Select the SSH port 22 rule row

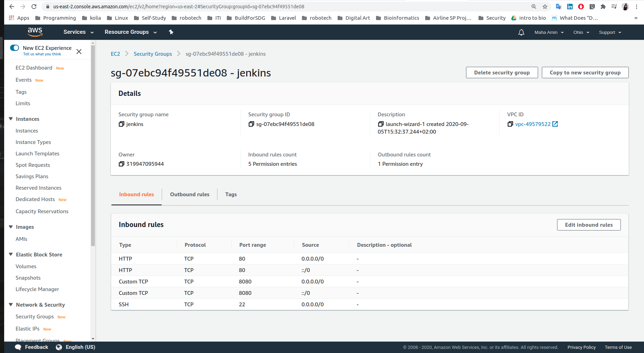pos(369,304)
